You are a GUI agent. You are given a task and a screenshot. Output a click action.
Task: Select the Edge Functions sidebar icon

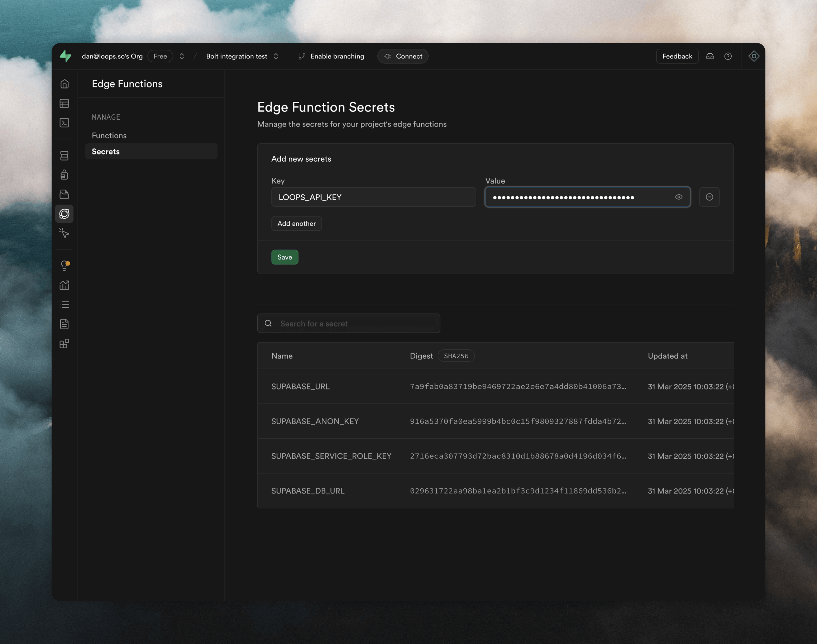[x=64, y=214]
